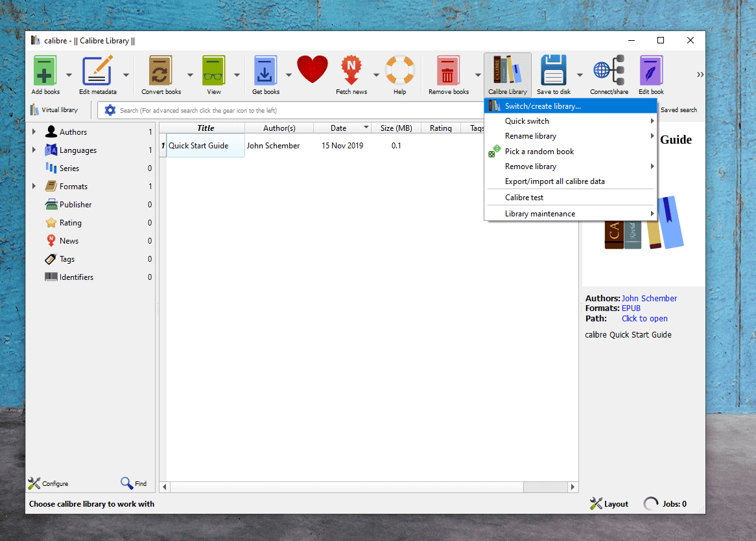Click the Layout button
Image resolution: width=756 pixels, height=541 pixels.
pyautogui.click(x=609, y=504)
